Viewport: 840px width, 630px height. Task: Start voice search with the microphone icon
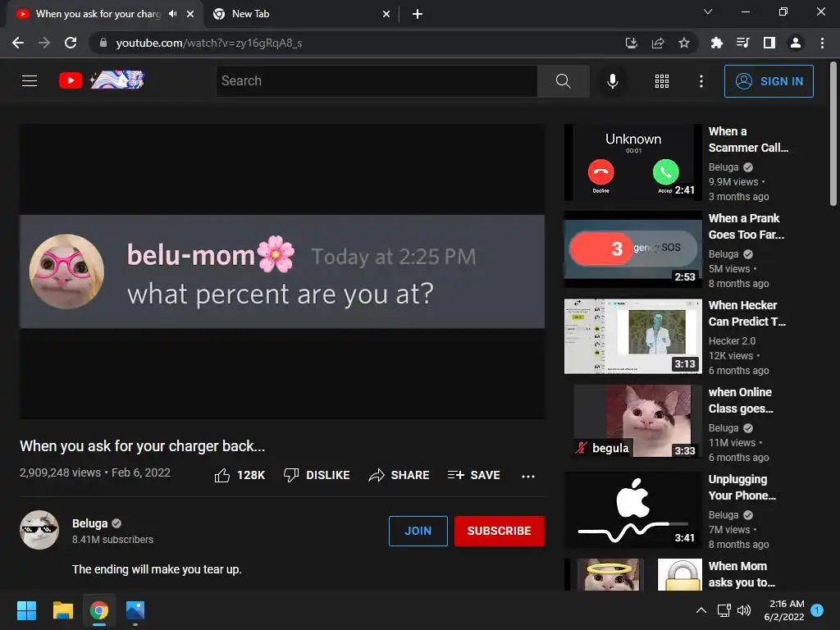click(612, 81)
